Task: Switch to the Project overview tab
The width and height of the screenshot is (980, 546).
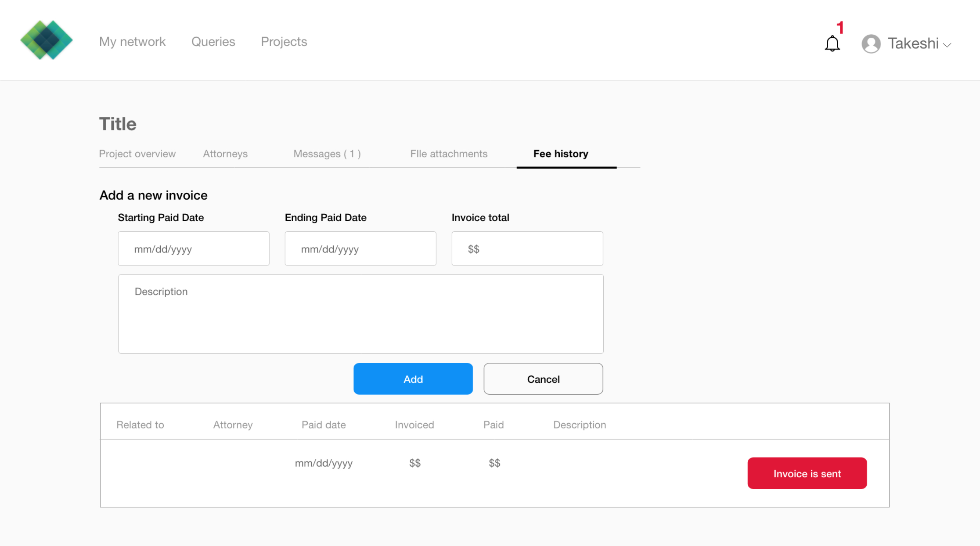Action: [x=137, y=154]
